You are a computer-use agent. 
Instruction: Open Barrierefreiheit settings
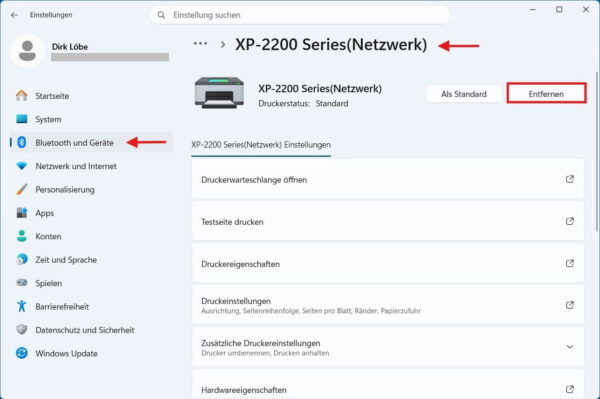[91, 306]
